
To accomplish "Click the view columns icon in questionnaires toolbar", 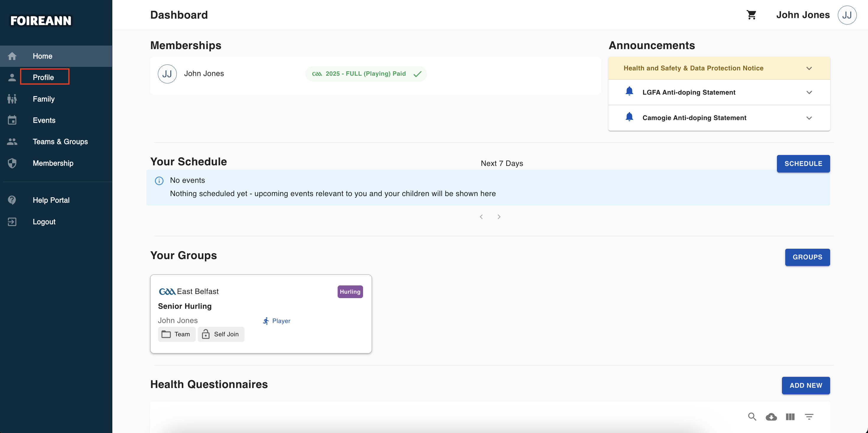I will [790, 417].
